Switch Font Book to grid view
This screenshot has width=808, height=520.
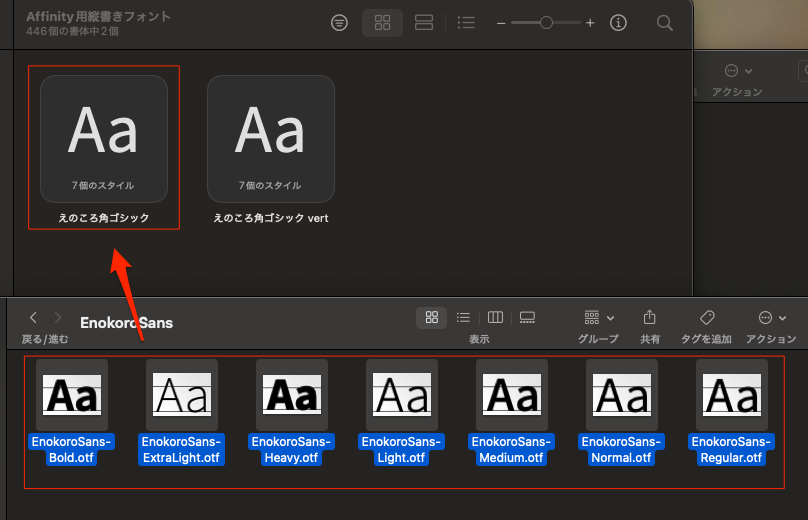pyautogui.click(x=382, y=23)
